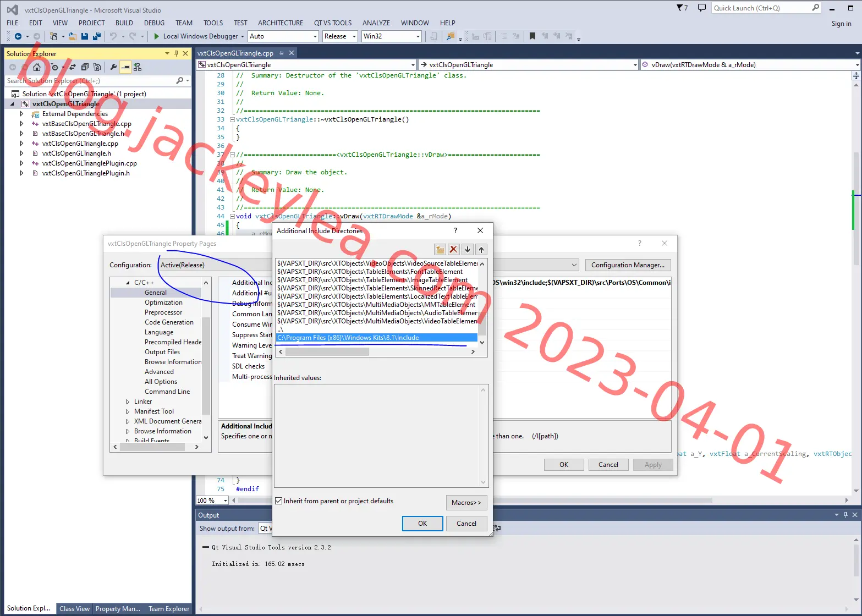Open Properties wrench in Solution Explorer
This screenshot has height=616, width=862.
[113, 67]
